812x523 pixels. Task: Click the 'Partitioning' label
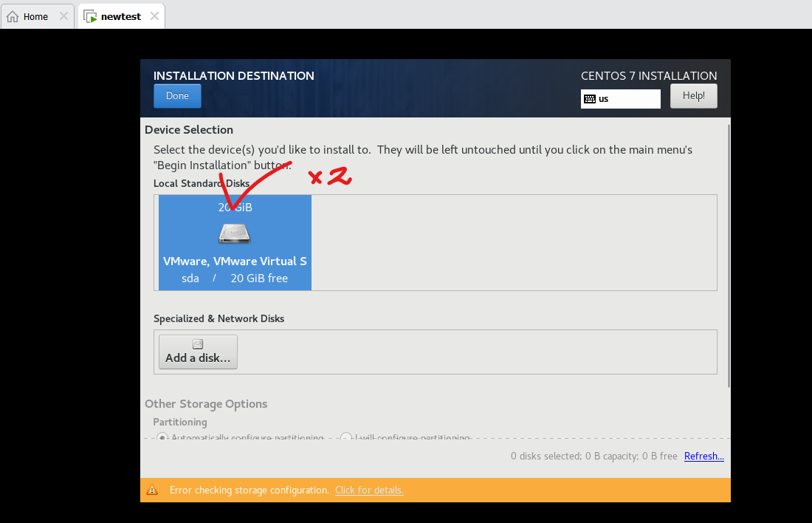(180, 422)
